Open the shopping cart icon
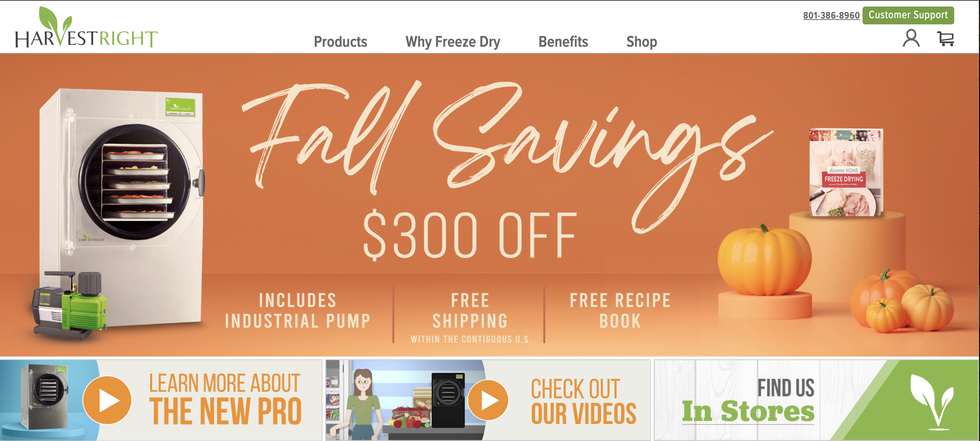The image size is (980, 441). [945, 38]
